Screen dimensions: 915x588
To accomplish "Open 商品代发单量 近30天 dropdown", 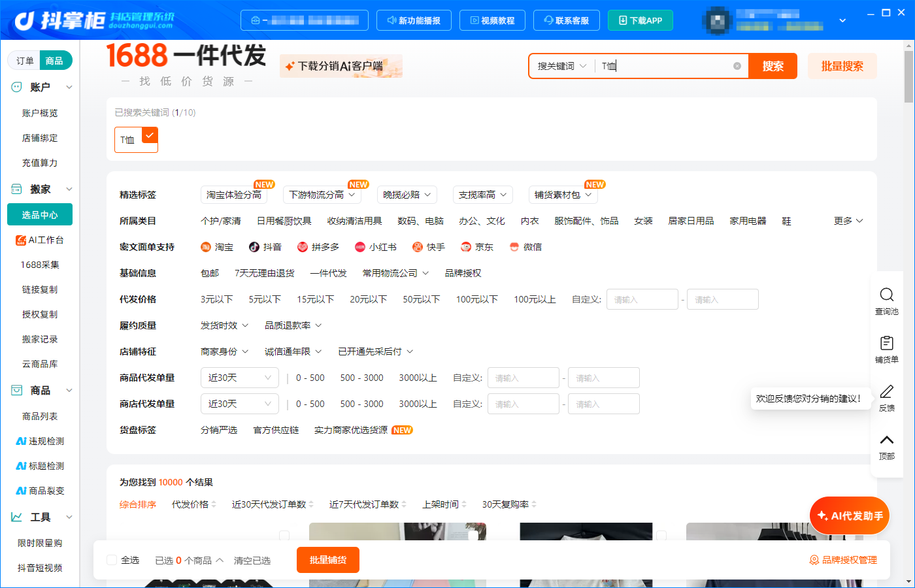I will pos(239,378).
